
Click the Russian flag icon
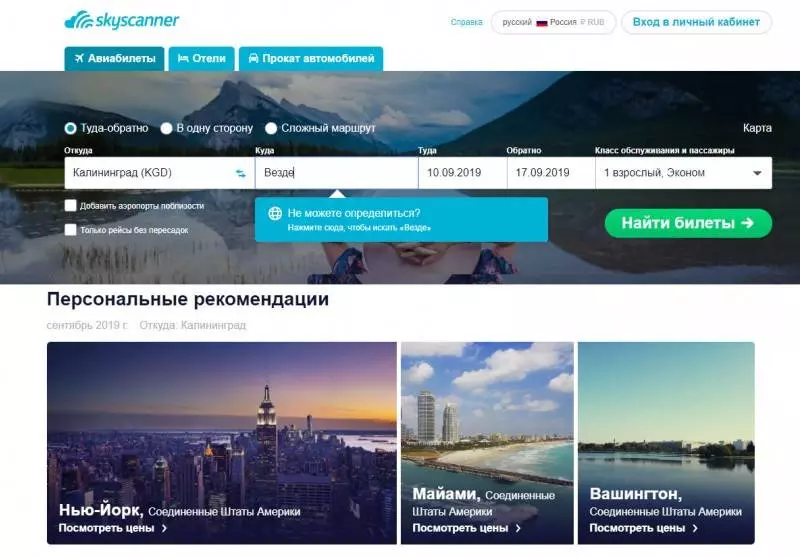point(541,22)
